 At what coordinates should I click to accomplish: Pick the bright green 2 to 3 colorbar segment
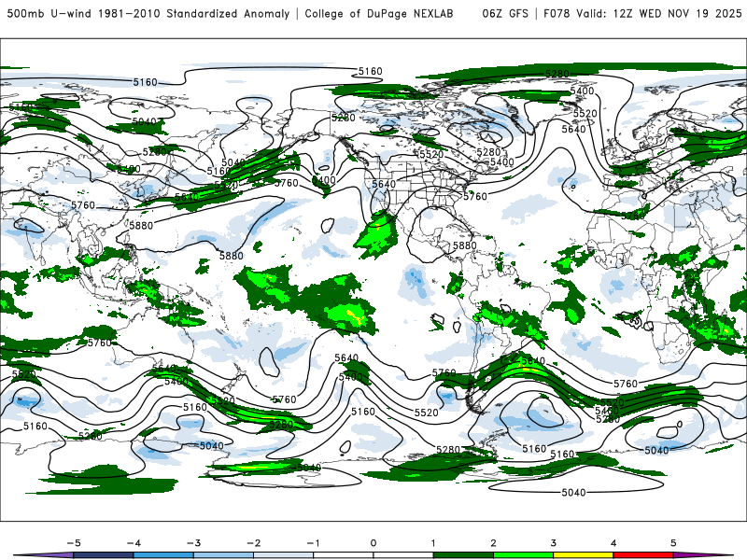pos(524,555)
